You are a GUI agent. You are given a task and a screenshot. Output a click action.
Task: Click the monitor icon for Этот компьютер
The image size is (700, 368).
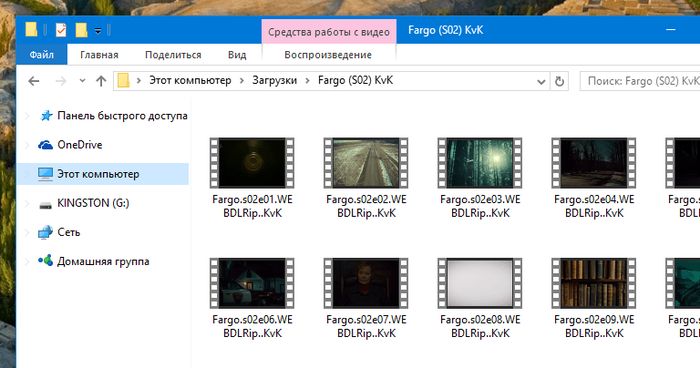pyautogui.click(x=46, y=174)
